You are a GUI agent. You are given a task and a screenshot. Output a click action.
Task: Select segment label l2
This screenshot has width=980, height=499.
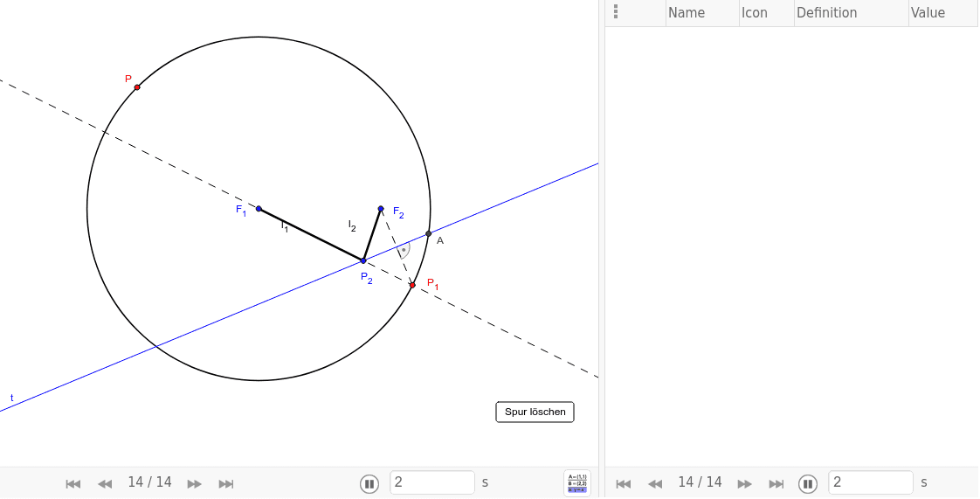tap(352, 225)
